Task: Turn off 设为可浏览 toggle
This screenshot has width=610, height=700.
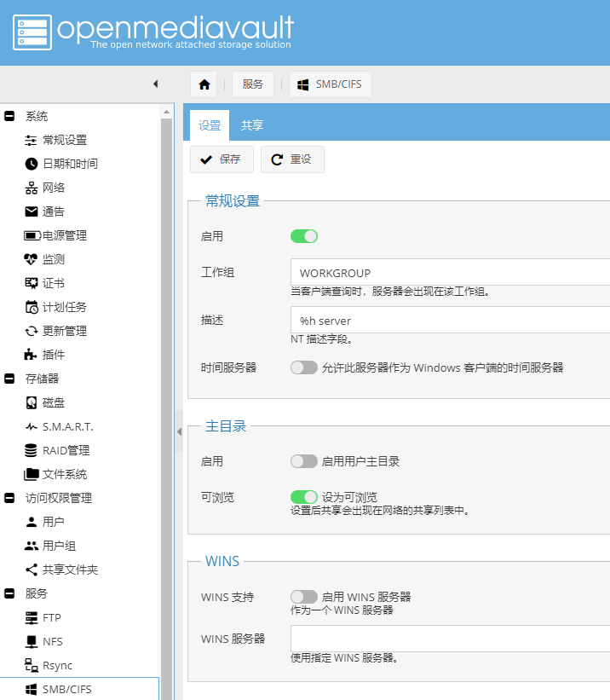Action: (x=304, y=497)
